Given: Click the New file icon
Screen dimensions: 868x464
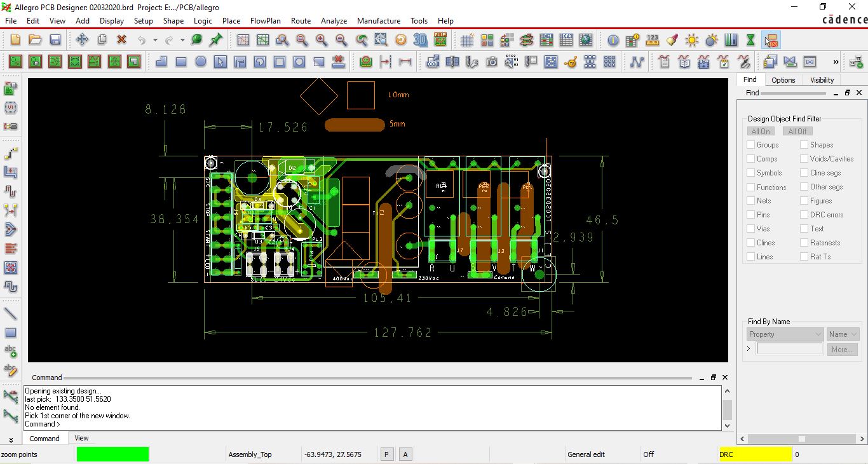Looking at the screenshot, I should tap(15, 40).
